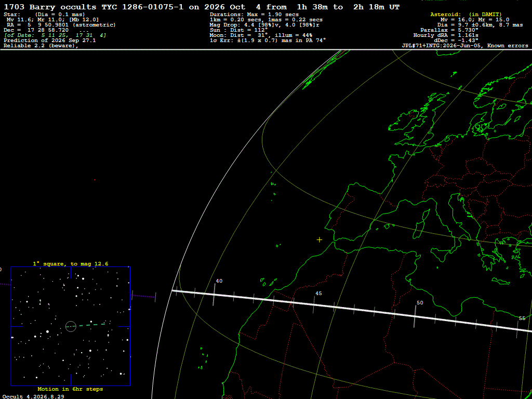Click the '1° square, to mag 12.6' caption
This screenshot has width=532, height=399.
(71, 263)
